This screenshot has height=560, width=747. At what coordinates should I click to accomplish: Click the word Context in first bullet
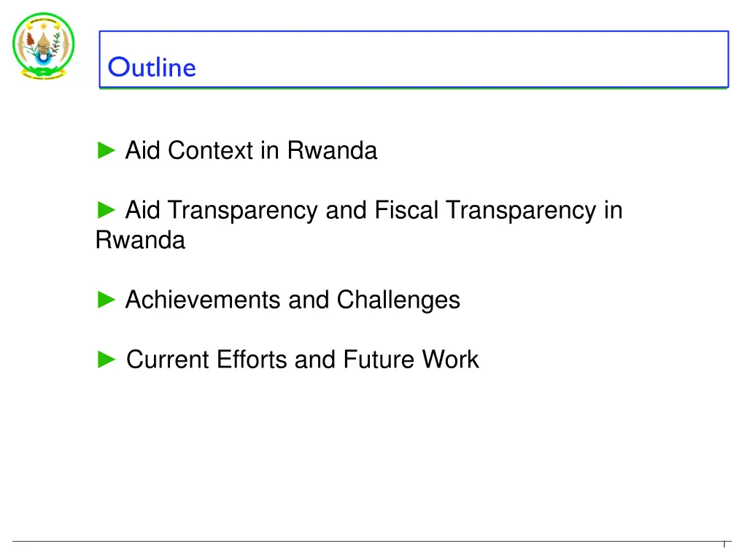click(x=210, y=150)
